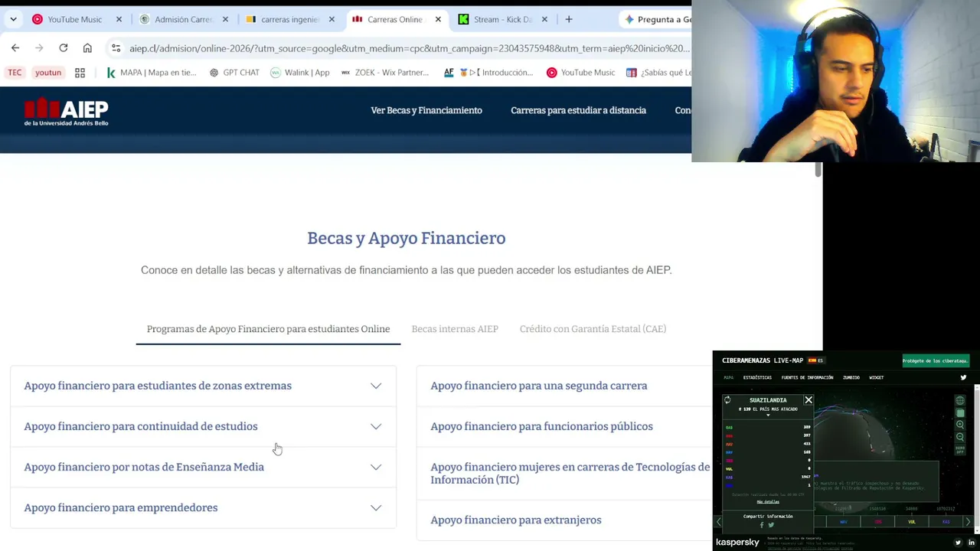This screenshot has width=980, height=551.
Task: Expand Apoyo financiero para extranjeros
Action: point(515,520)
